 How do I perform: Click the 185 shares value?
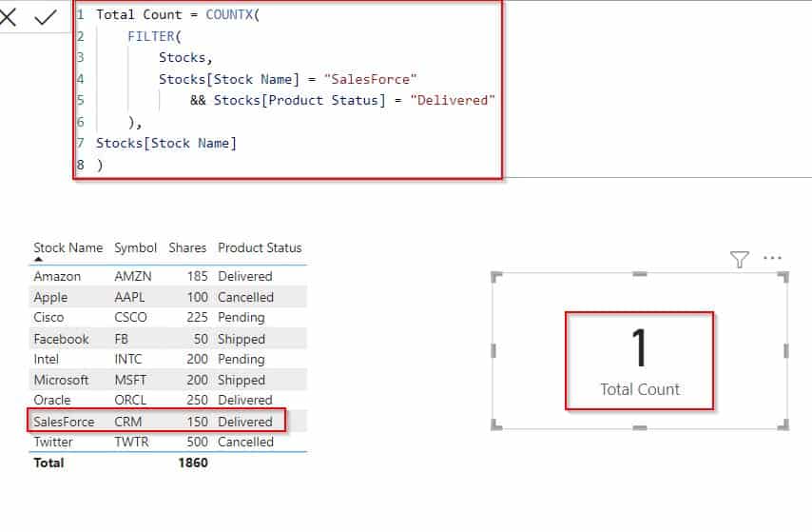198,276
